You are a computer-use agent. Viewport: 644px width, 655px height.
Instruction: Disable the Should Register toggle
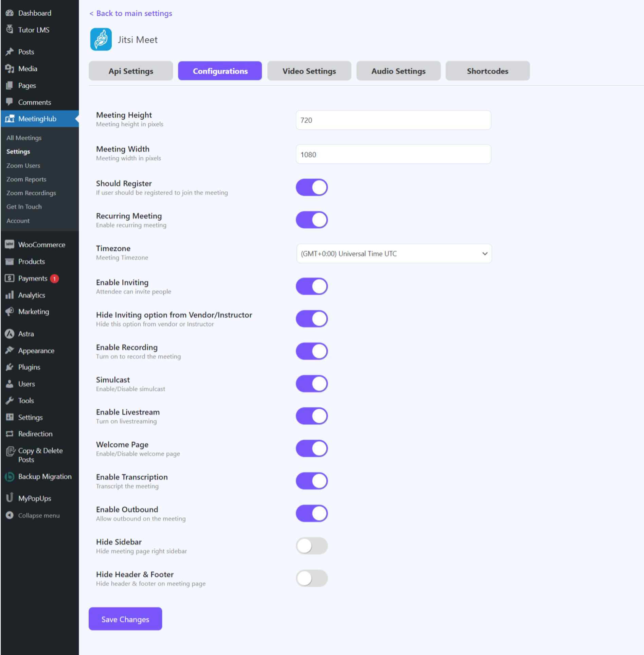[312, 188]
